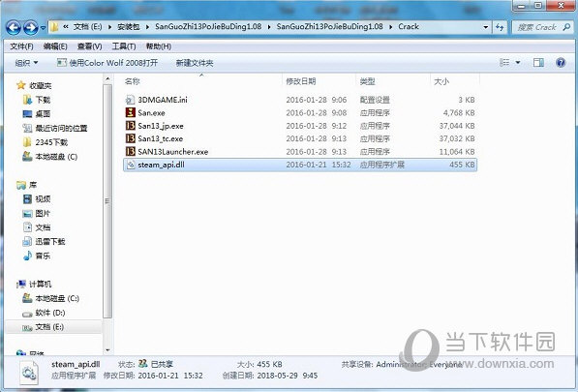Select the San13_jp.exe file icon
Screen dimensions: 578x392
(130, 126)
